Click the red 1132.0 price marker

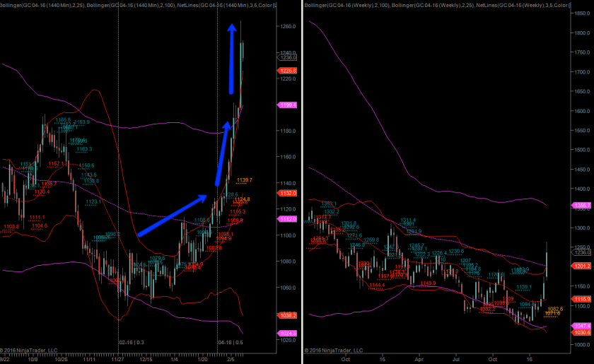coord(288,193)
